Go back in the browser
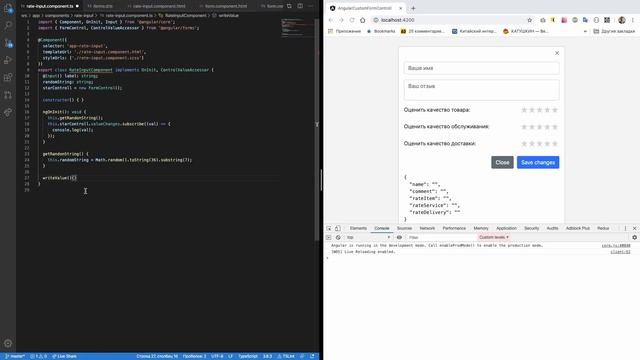 pyautogui.click(x=331, y=20)
